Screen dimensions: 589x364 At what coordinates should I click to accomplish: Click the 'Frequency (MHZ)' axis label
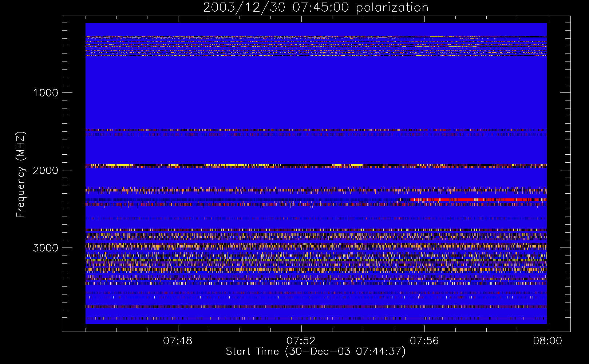pyautogui.click(x=21, y=175)
